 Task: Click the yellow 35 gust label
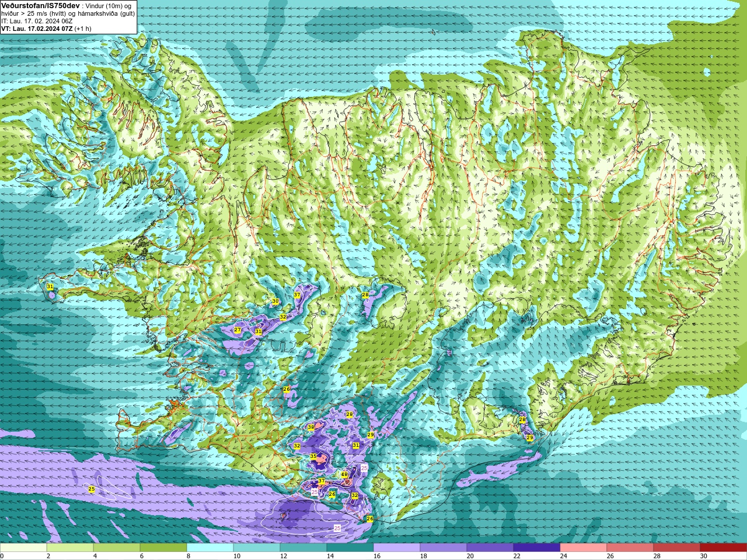point(313,456)
